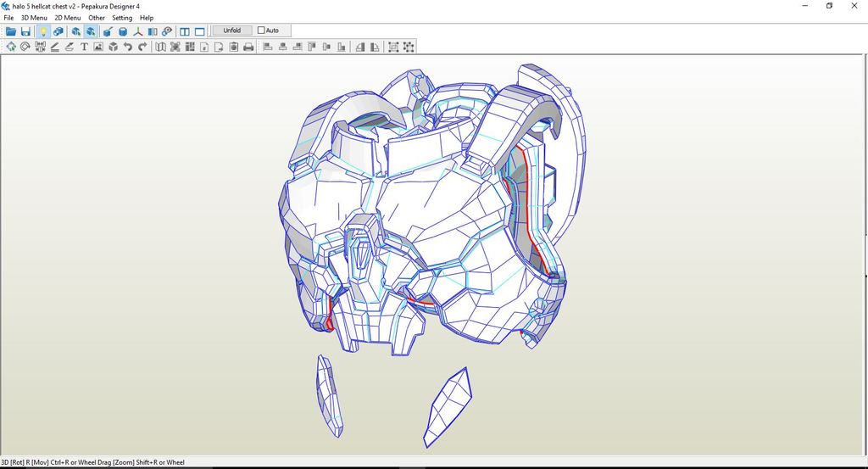Screen dimensions: 868x469
Task: Click the align right icon
Action: (298, 47)
